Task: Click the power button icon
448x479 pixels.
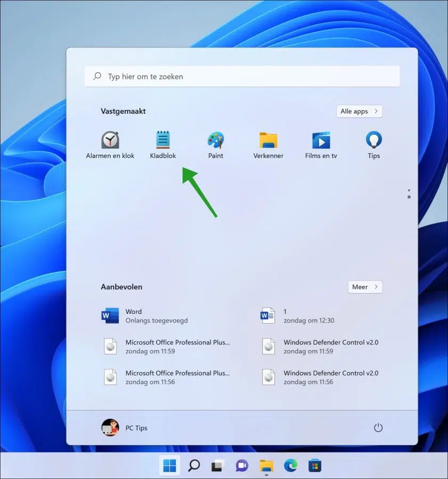Action: [x=378, y=428]
